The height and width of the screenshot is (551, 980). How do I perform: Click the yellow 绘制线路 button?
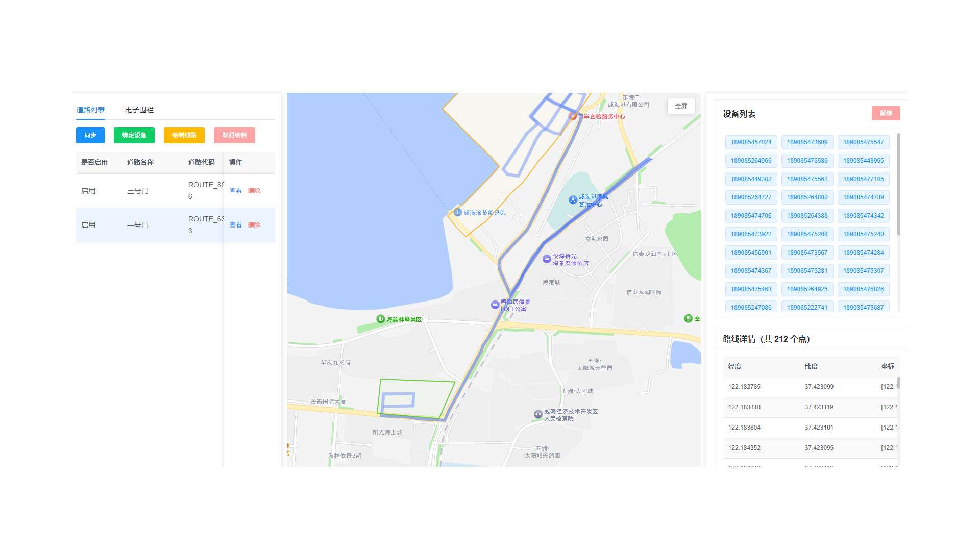click(184, 135)
